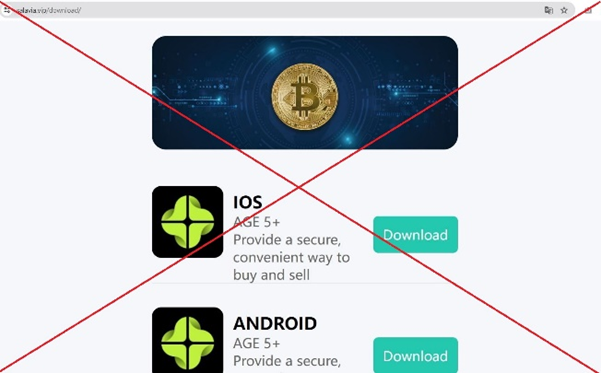This screenshot has height=374, width=601.
Task: Click the IOS heading text
Action: point(248,203)
